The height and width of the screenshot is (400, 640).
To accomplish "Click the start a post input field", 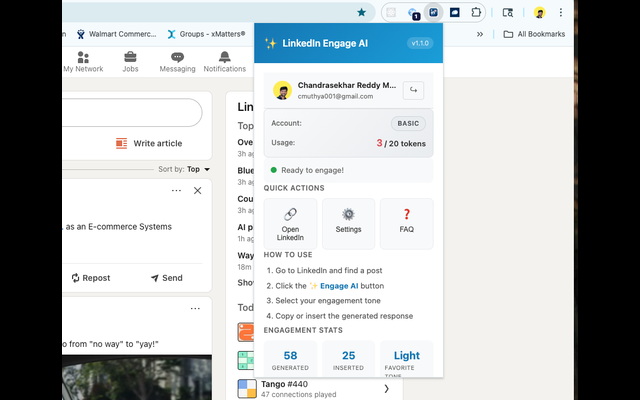I will point(132,112).
